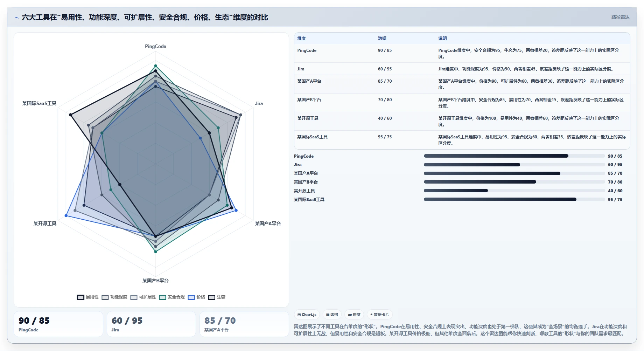This screenshot has height=351, width=644.
Task: Open the PingCode 90 / 85 data card
Action: [58, 324]
